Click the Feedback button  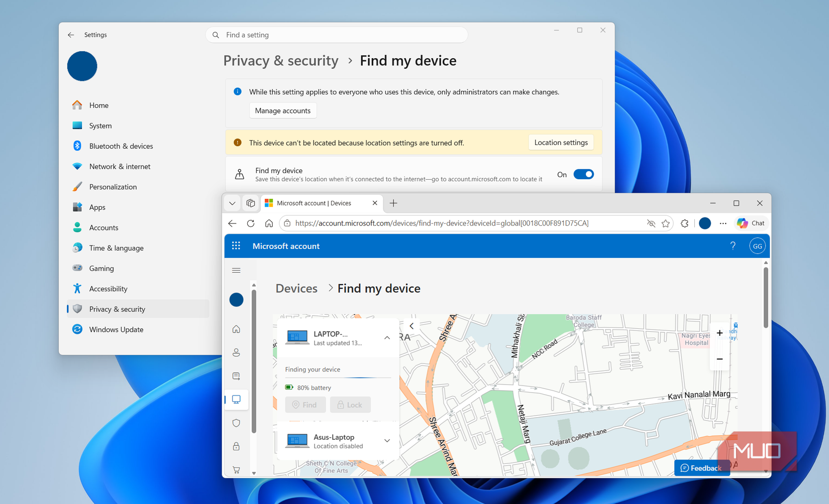pos(702,468)
